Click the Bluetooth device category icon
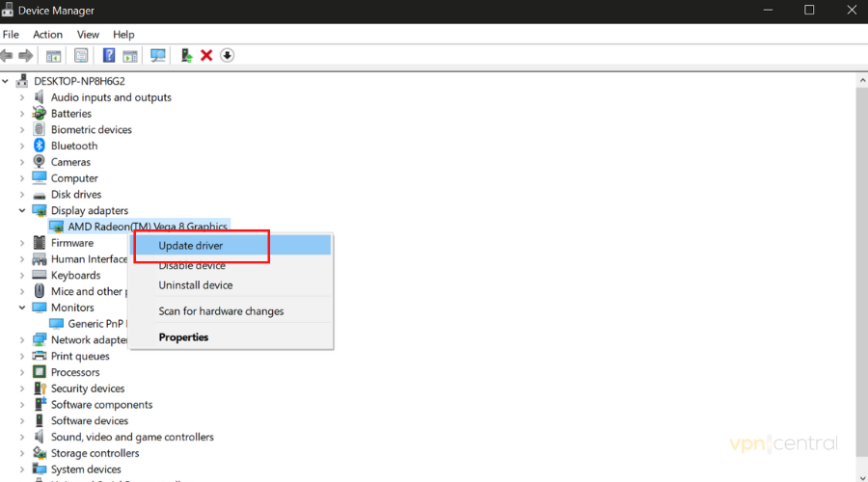This screenshot has height=482, width=868. click(x=40, y=146)
